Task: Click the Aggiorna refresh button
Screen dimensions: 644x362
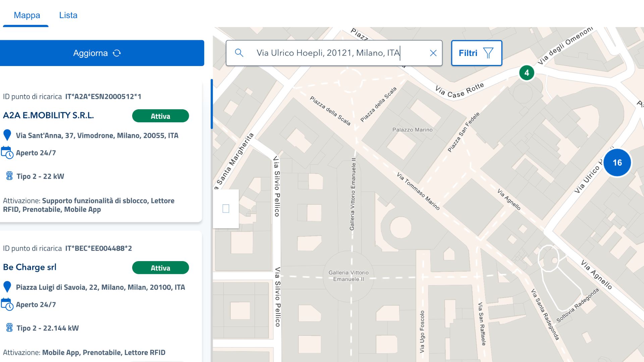Action: click(x=102, y=53)
